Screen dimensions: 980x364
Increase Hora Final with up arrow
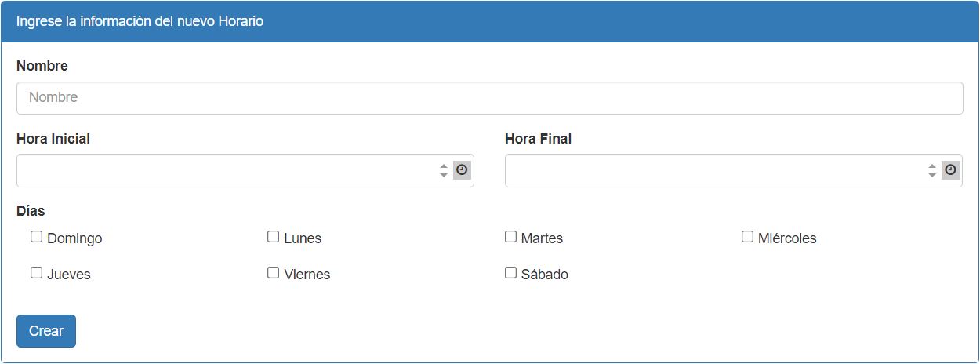tap(932, 166)
